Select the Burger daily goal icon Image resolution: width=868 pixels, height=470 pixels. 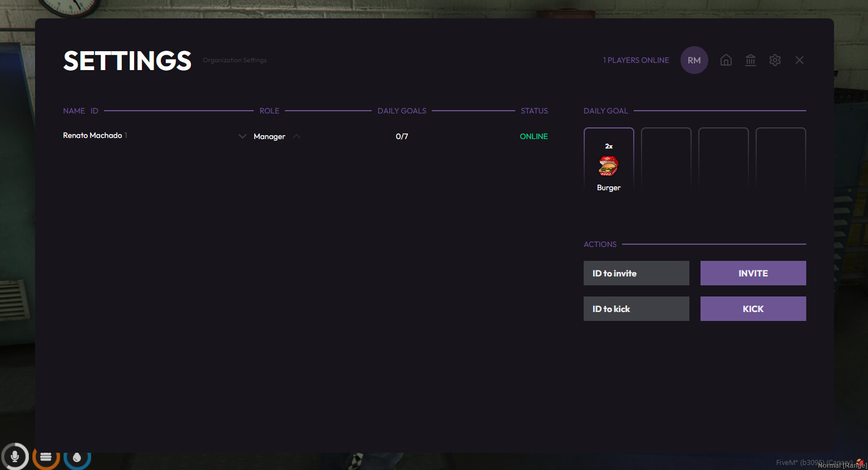(609, 166)
